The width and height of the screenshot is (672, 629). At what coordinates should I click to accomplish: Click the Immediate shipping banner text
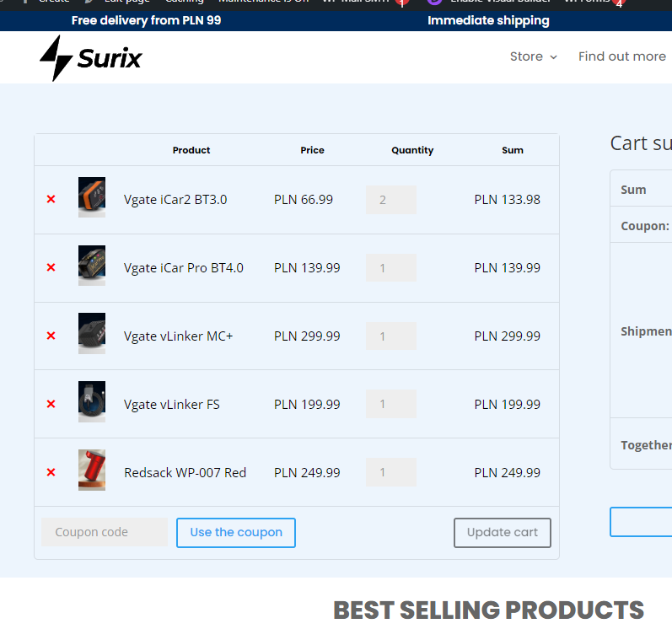pyautogui.click(x=488, y=20)
